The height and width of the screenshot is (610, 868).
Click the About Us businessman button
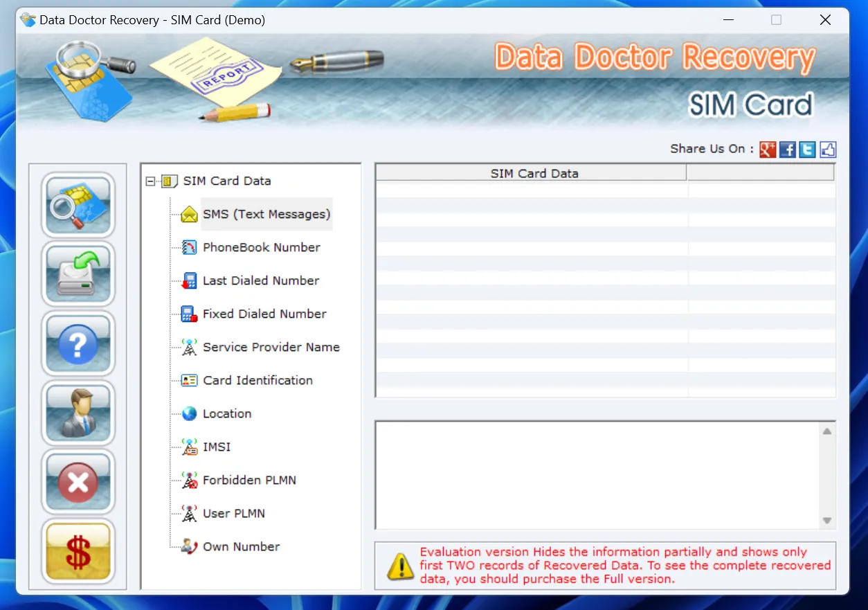point(78,413)
